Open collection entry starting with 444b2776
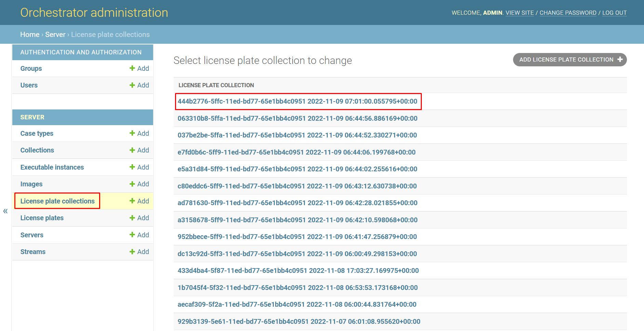644x331 pixels. pos(297,101)
